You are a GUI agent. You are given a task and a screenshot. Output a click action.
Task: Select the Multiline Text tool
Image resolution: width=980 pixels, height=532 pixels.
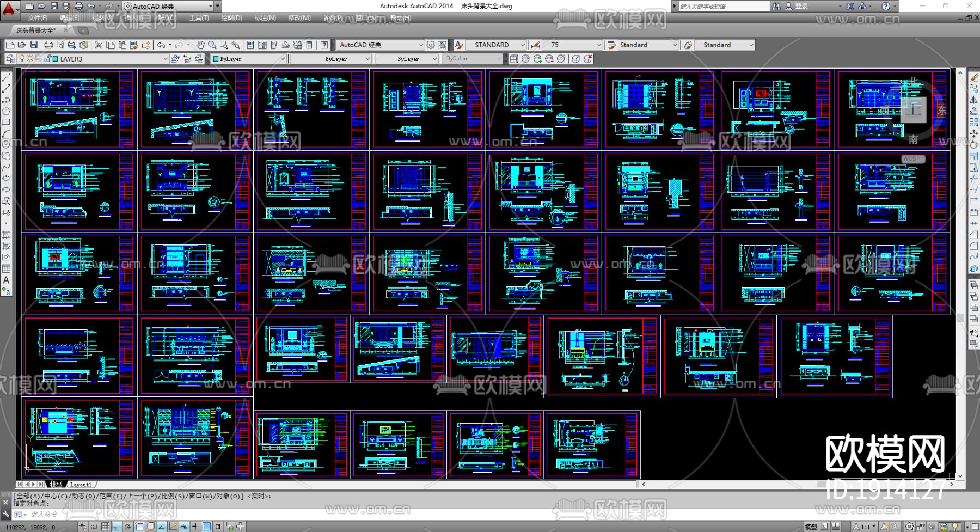click(6, 280)
